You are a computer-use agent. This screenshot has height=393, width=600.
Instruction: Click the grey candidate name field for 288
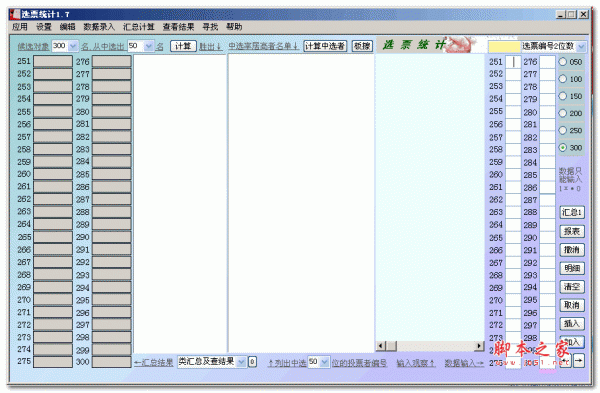(112, 212)
